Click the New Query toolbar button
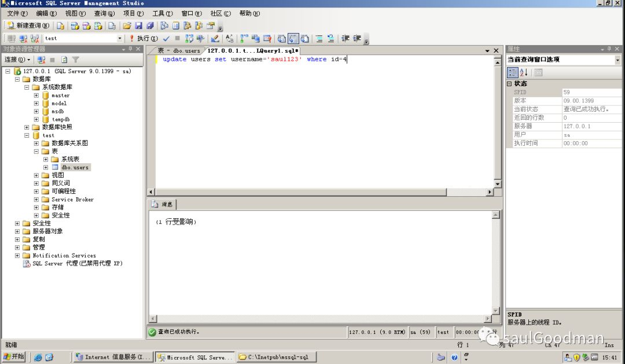Image resolution: width=625 pixels, height=364 pixels. coord(28,25)
